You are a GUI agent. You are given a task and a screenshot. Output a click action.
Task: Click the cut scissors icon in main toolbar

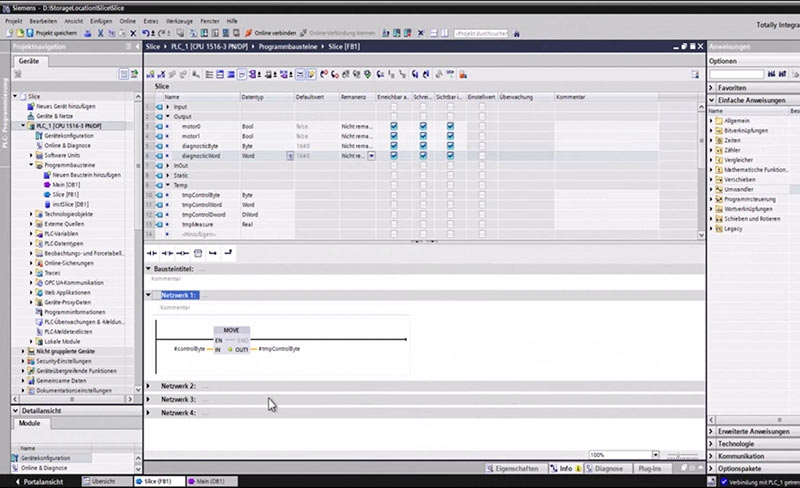(x=101, y=33)
